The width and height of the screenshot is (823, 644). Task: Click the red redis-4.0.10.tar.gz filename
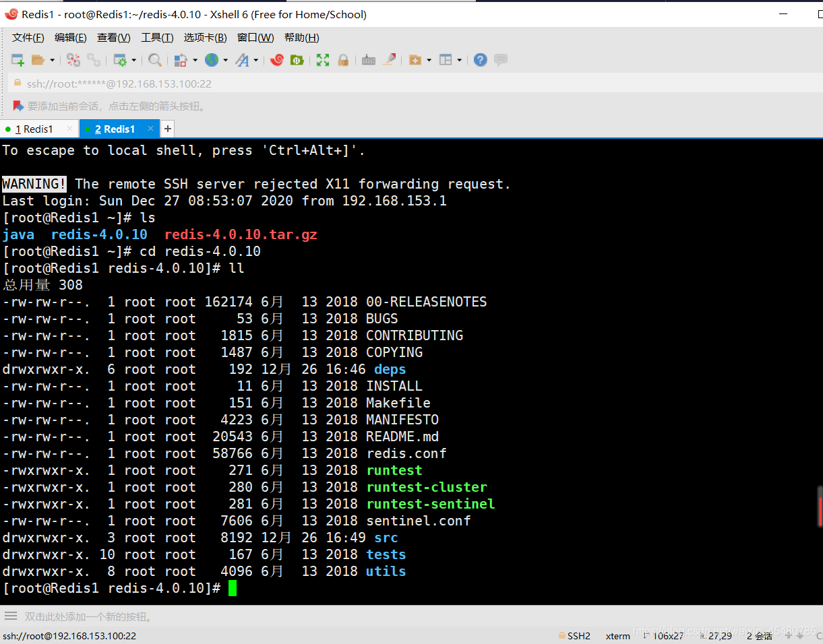point(241,234)
